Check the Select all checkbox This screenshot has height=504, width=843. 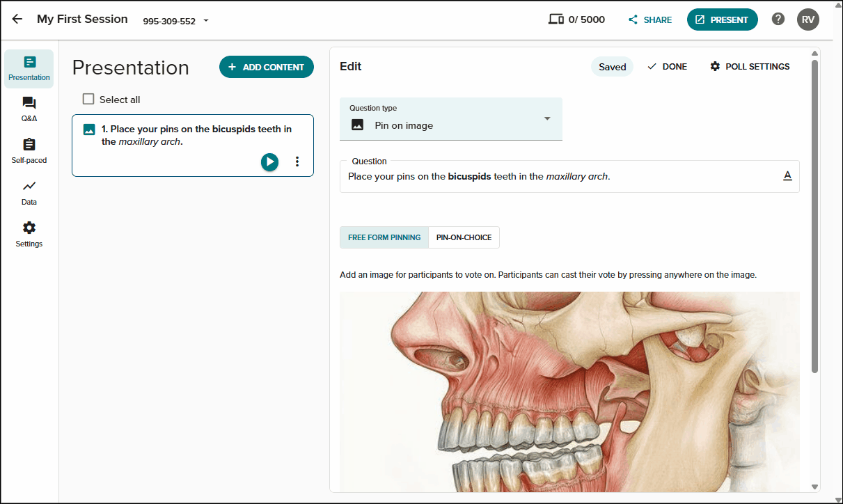pos(88,99)
